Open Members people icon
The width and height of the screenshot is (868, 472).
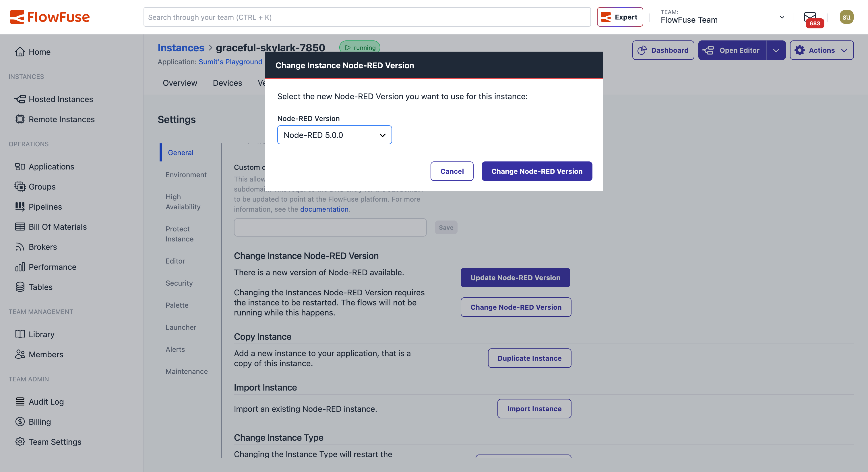20,354
